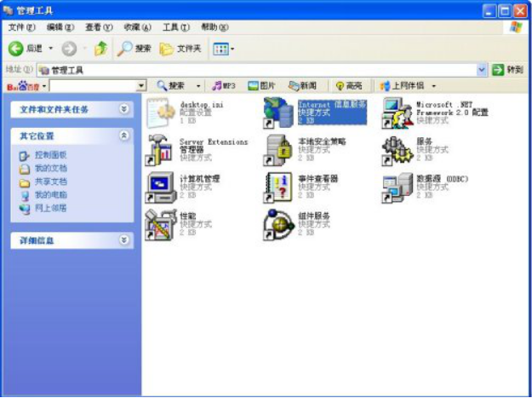532x398 pixels.
Task: Open the Internet 信息服务 shortcut icon
Action: tap(278, 112)
